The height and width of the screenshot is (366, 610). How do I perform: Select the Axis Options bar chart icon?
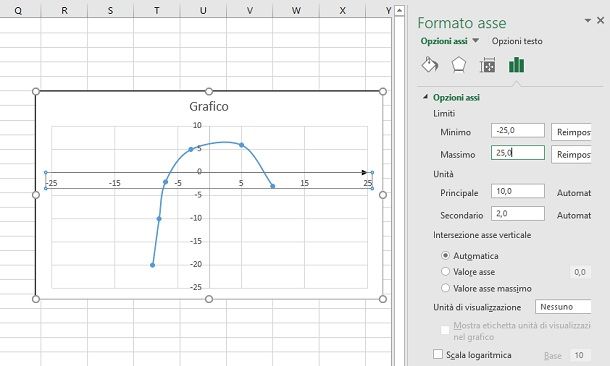[x=516, y=65]
